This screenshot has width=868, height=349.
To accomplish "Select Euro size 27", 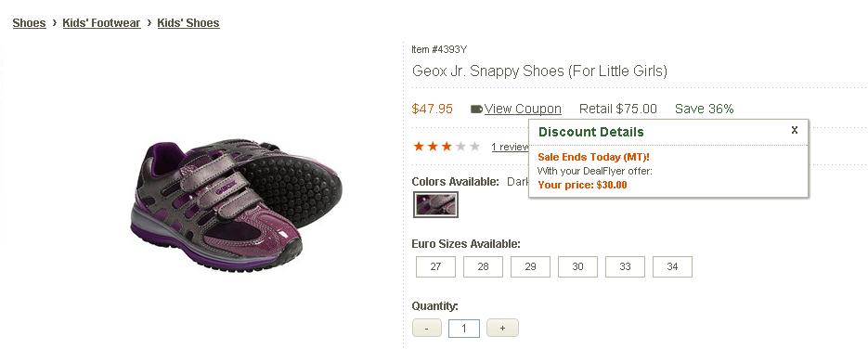I will coord(435,266).
